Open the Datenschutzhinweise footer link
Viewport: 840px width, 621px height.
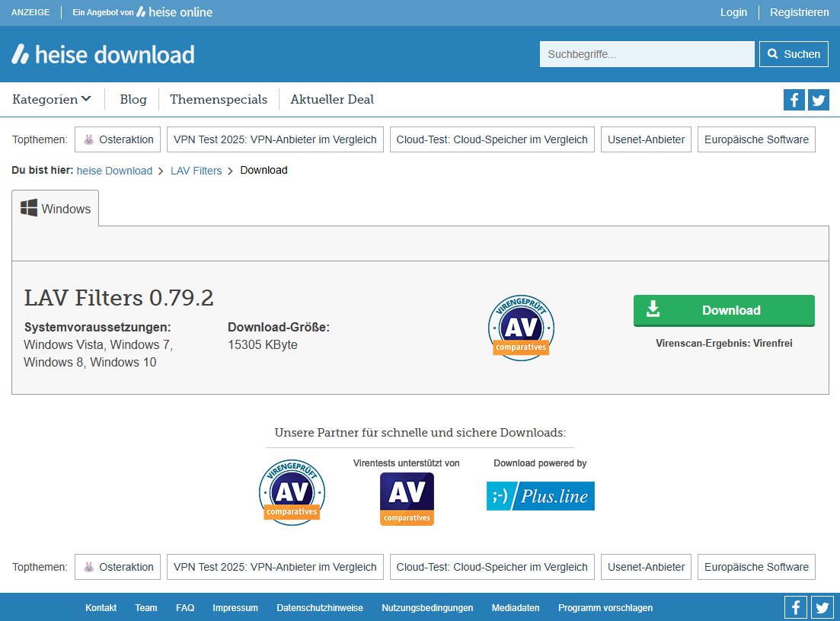pyautogui.click(x=320, y=607)
